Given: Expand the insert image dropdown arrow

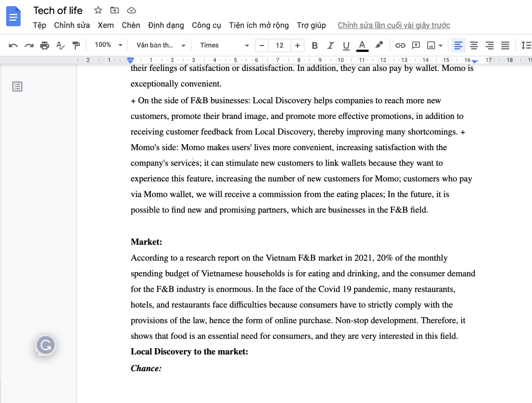Looking at the screenshot, I should pos(440,45).
